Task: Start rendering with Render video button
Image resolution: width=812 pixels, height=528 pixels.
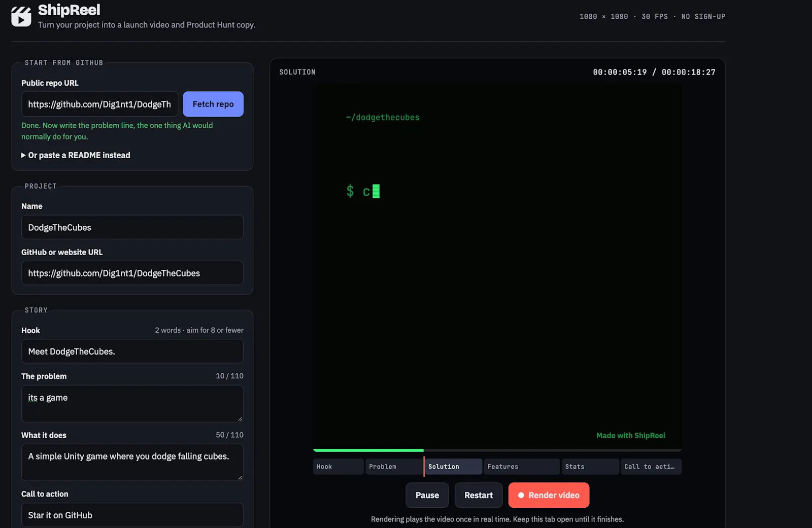Action: coord(549,495)
